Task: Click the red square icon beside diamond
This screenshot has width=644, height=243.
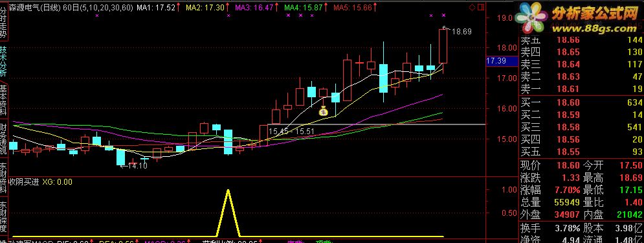Action: pyautogui.click(x=480, y=7)
